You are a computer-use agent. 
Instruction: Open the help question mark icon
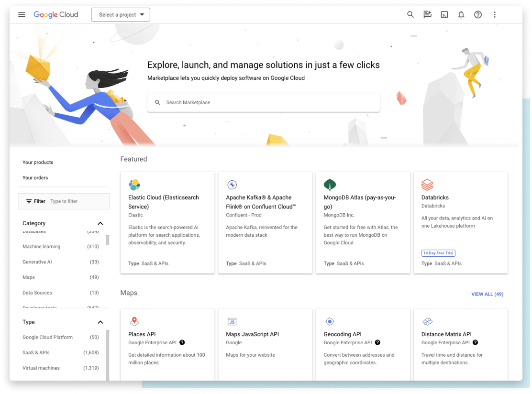coord(478,14)
